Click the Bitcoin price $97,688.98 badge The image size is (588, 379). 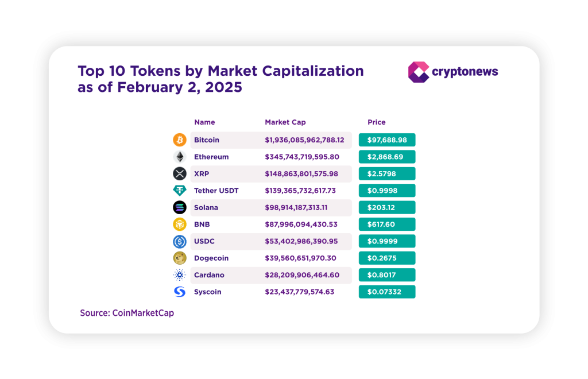[x=387, y=140]
